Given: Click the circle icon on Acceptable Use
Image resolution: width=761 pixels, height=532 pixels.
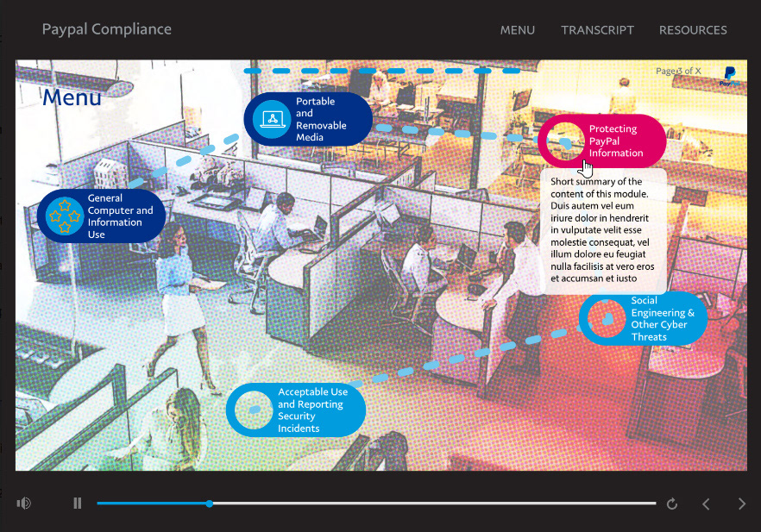Looking at the screenshot, I should click(x=254, y=410).
